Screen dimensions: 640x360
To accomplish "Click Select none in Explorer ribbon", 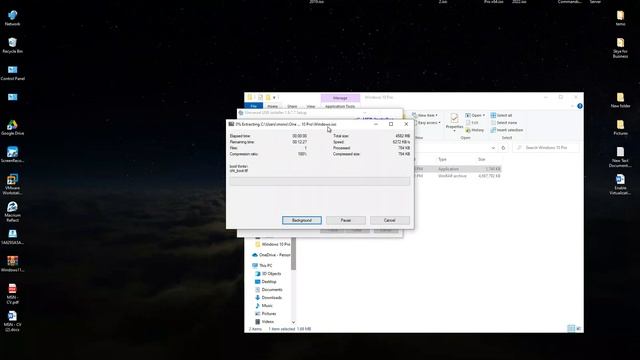I will click(x=504, y=122).
